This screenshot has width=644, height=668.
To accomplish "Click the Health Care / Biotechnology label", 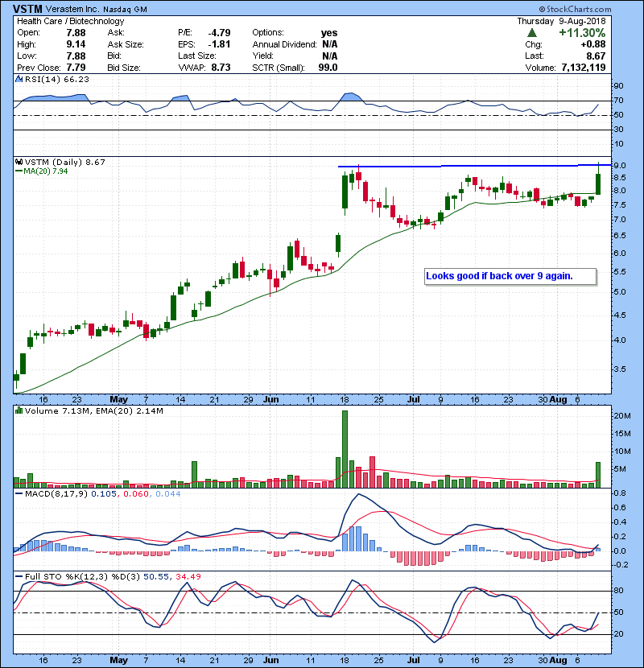I will point(71,21).
